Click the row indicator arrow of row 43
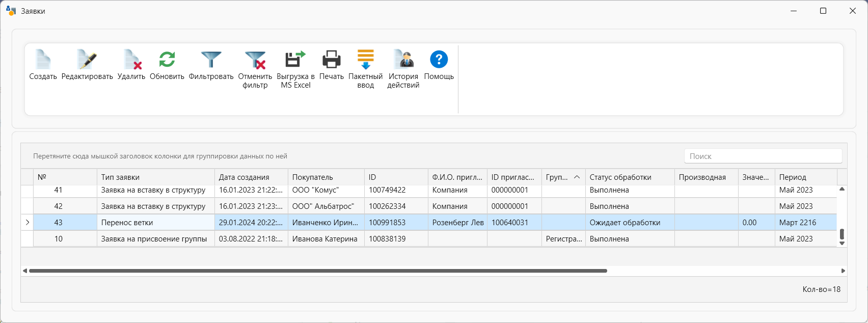Image resolution: width=868 pixels, height=323 pixels. click(27, 223)
